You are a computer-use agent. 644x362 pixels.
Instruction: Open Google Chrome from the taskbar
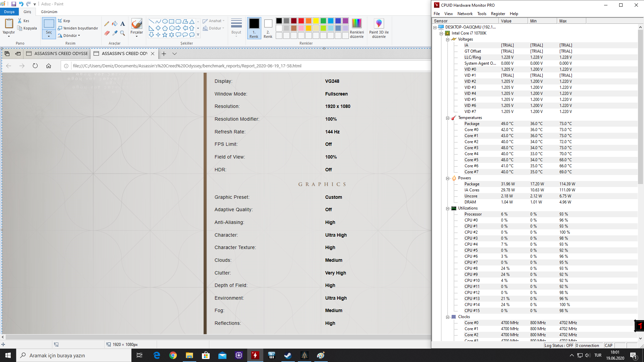[x=173, y=355]
